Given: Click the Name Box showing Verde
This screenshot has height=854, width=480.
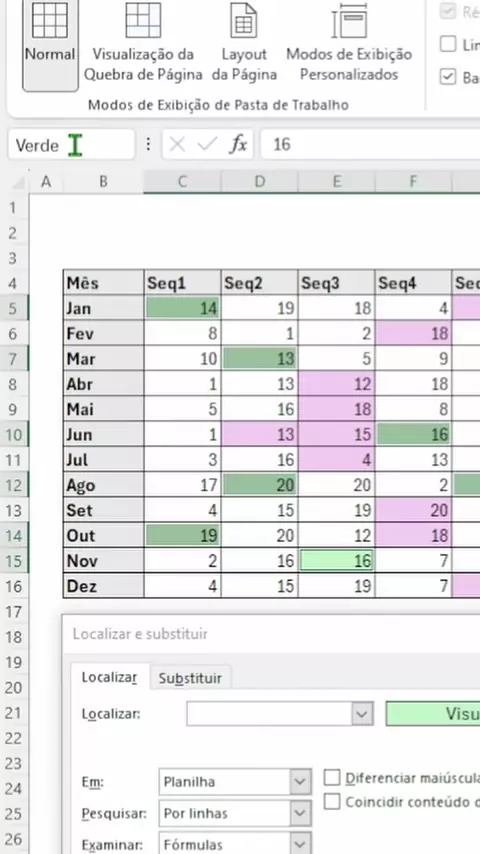Looking at the screenshot, I should [71, 145].
